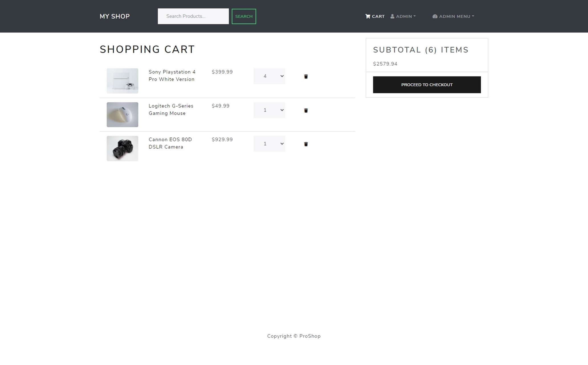
Task: Click the dashboard icon beside Admin Menu
Action: 435,16
